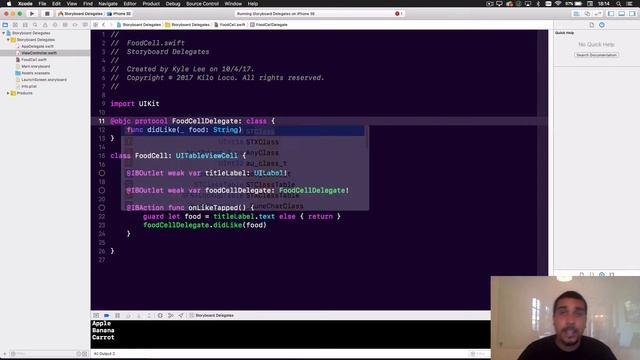Click the line 21 IBAction connection circle
This screenshot has width=640, height=360.
coord(102,208)
